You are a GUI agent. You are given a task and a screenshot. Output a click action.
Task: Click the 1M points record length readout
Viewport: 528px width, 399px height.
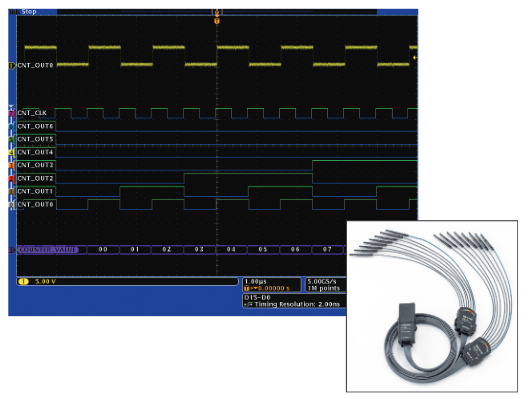click(x=324, y=289)
